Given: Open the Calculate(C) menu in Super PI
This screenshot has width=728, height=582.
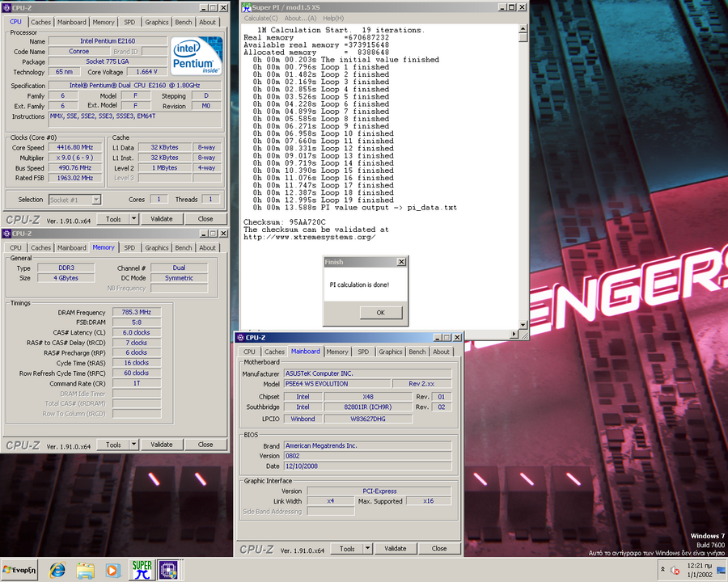Looking at the screenshot, I should [x=261, y=18].
